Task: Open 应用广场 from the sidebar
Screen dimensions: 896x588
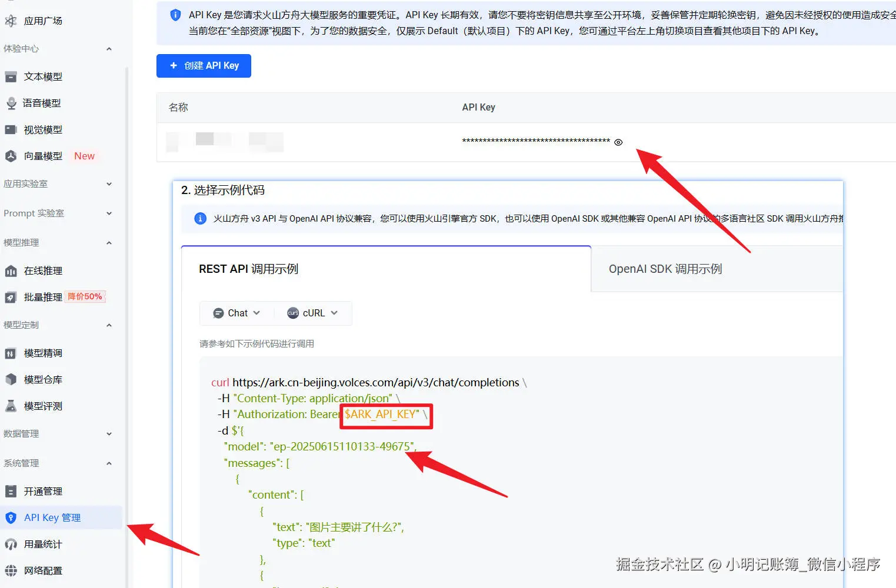Action: (x=42, y=21)
